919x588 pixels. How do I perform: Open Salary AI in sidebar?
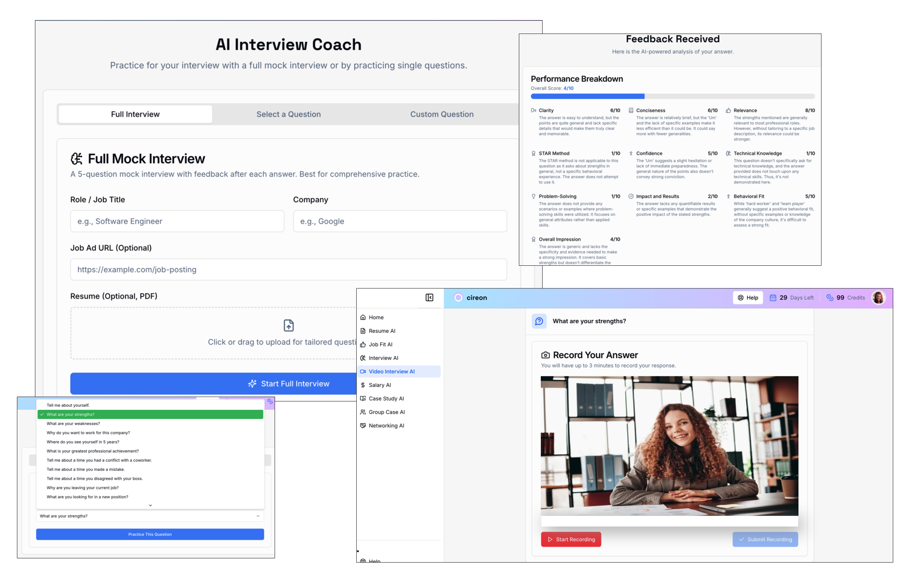tap(380, 385)
